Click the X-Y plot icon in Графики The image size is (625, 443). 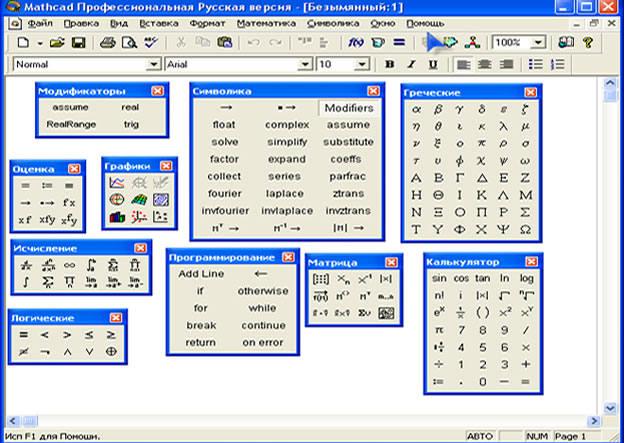click(x=117, y=182)
